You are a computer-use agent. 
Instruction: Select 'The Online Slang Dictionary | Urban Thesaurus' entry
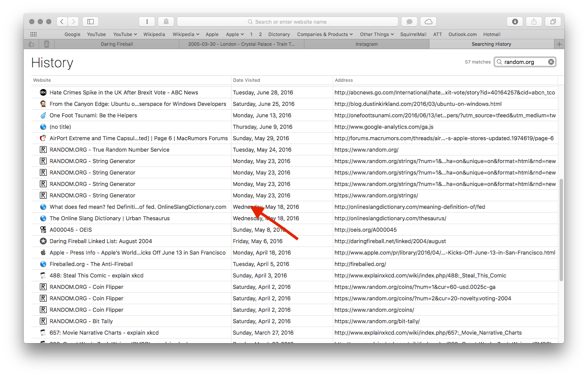click(x=295, y=218)
